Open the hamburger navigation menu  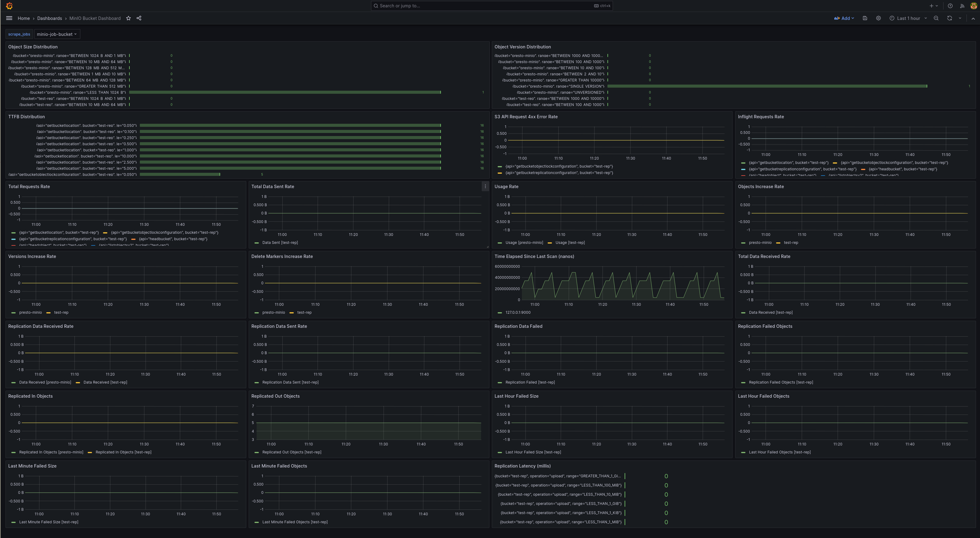[x=9, y=18]
